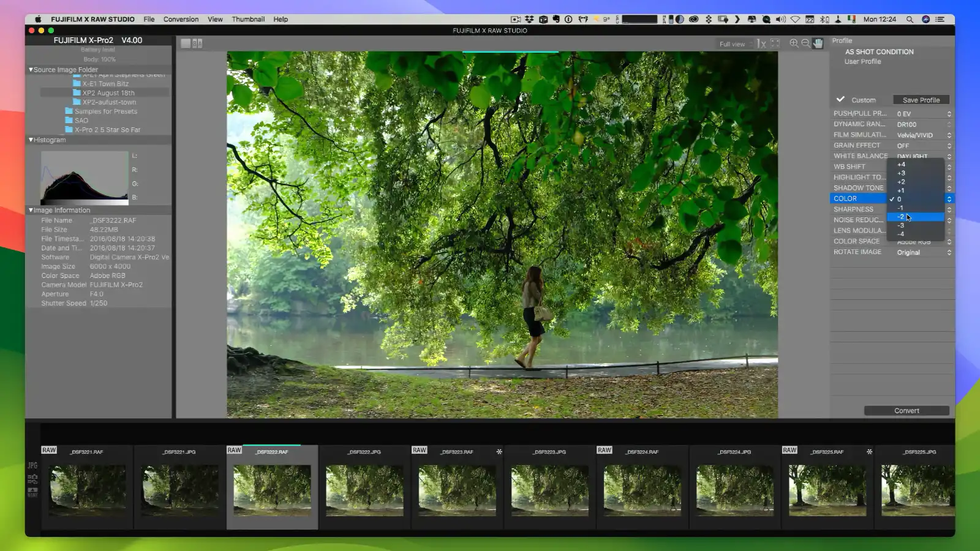The image size is (980, 551).
Task: Select the Hand pan tool above the image
Action: click(x=817, y=43)
